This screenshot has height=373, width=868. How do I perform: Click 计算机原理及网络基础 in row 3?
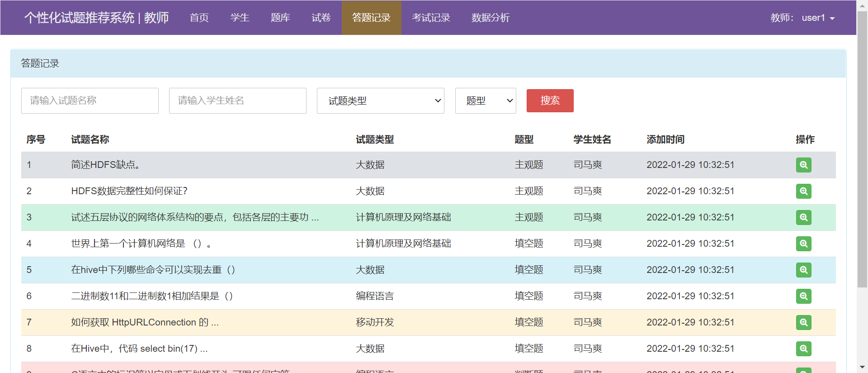[403, 217]
